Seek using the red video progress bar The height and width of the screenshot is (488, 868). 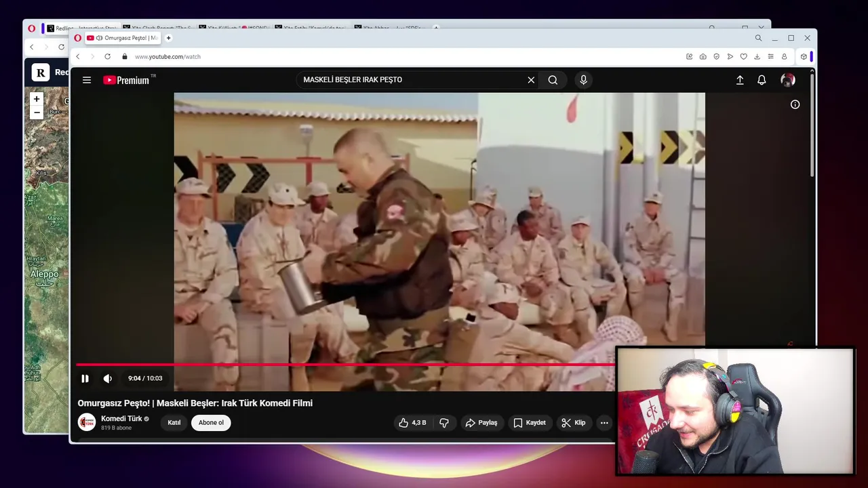pos(346,365)
